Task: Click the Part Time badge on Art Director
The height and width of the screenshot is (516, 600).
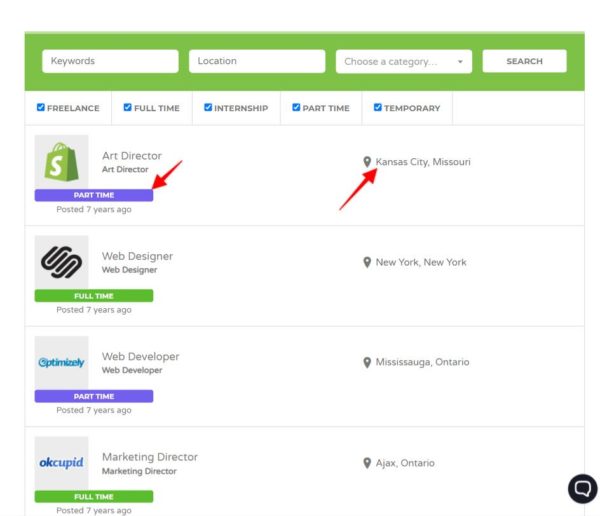Action: point(94,195)
